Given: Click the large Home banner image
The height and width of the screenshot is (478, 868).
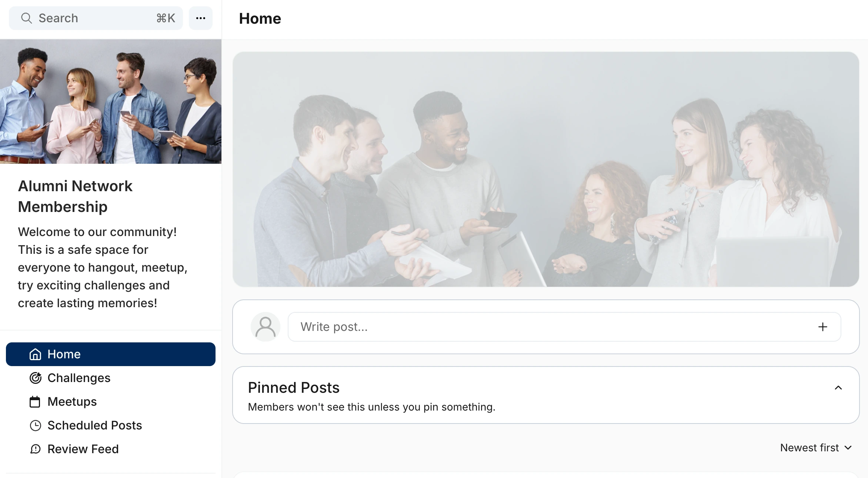Looking at the screenshot, I should (x=546, y=169).
